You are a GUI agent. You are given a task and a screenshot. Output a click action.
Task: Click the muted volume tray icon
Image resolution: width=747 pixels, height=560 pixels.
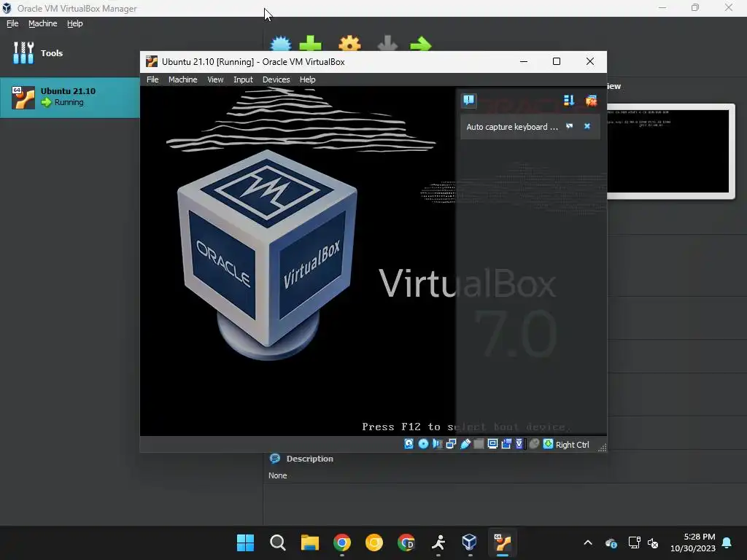(x=653, y=542)
